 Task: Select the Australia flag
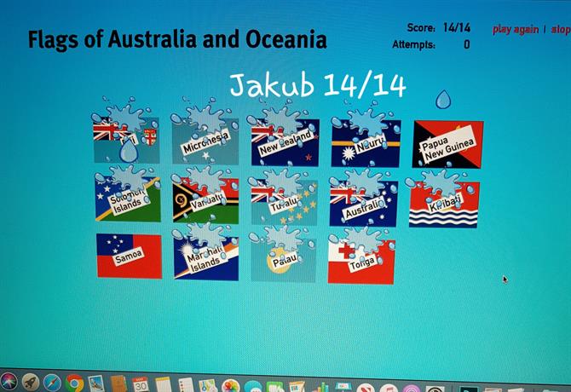pyautogui.click(x=363, y=203)
